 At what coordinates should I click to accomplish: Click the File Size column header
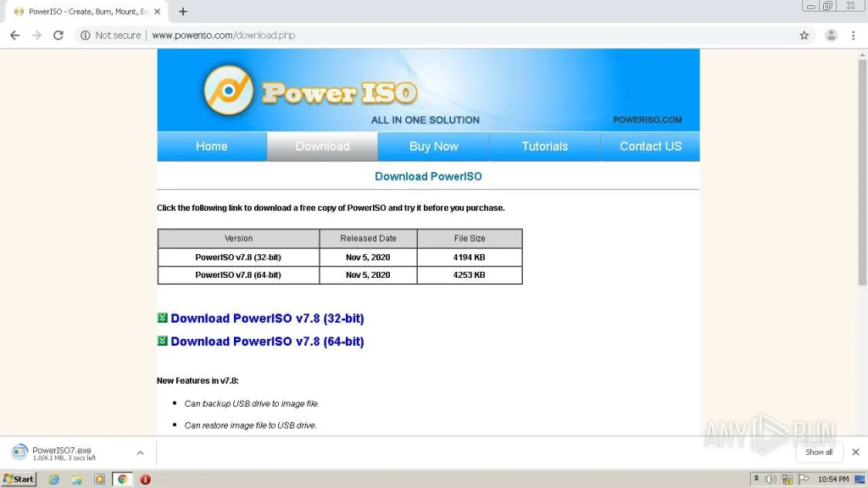pyautogui.click(x=470, y=238)
